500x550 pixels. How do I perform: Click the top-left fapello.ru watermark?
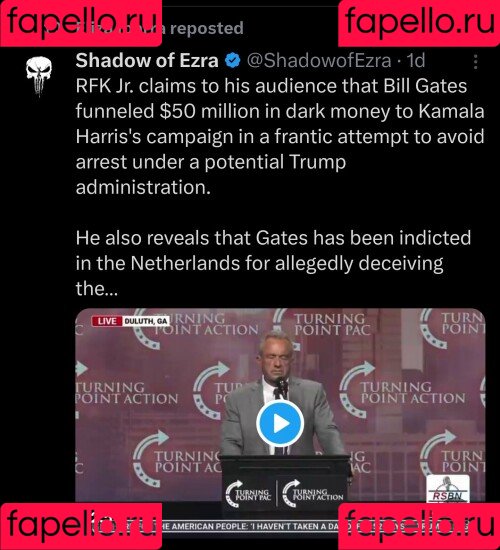click(x=81, y=23)
